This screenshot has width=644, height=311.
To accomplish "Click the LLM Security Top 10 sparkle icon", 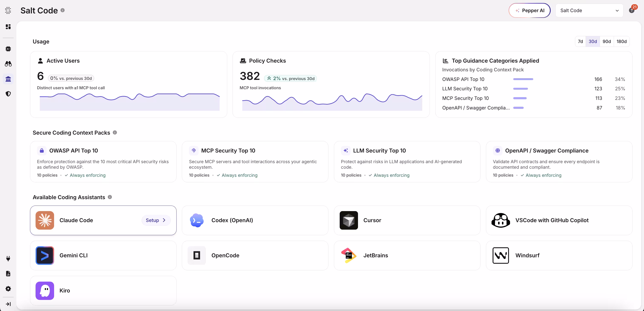I will tap(346, 151).
